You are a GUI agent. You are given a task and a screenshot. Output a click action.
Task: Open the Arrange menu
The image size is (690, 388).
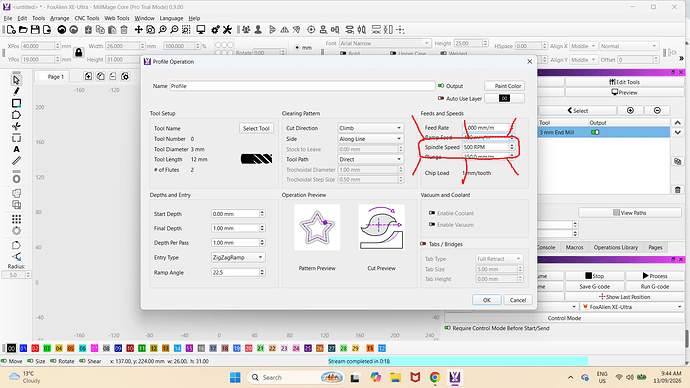tap(59, 18)
